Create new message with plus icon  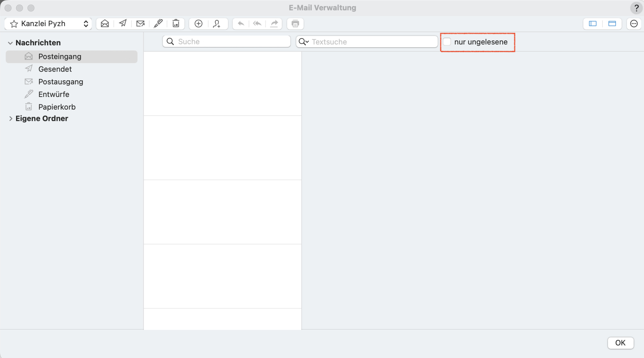click(x=198, y=24)
